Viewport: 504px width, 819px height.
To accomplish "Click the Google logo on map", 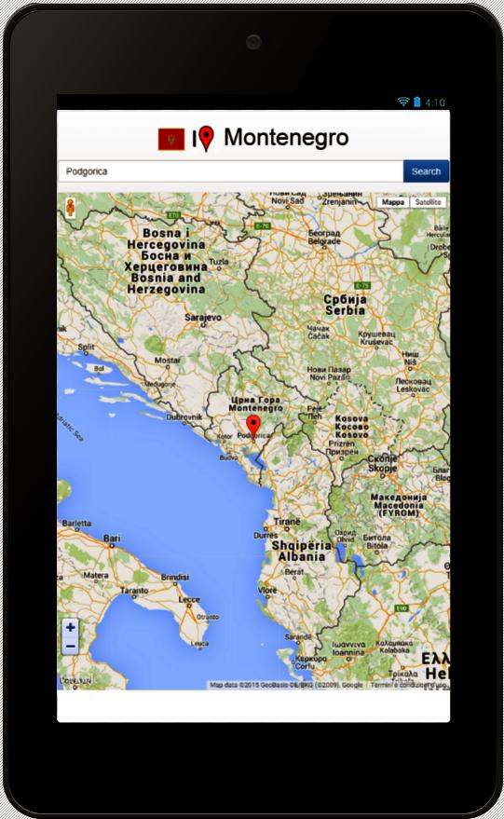I will 76,680.
